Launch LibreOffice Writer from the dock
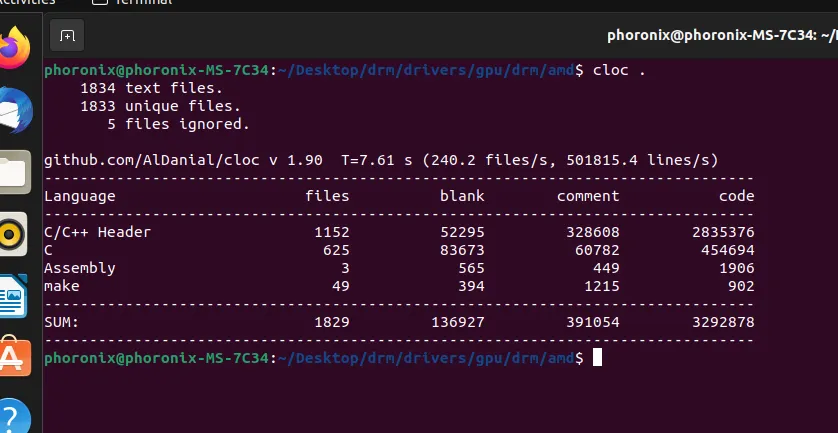 pos(15,297)
